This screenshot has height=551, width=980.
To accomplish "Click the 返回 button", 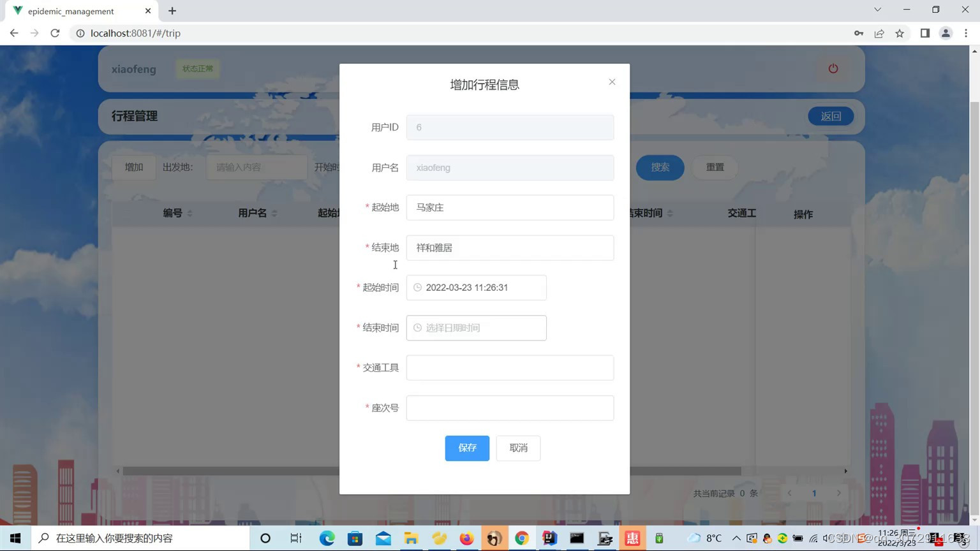I will pos(831,116).
